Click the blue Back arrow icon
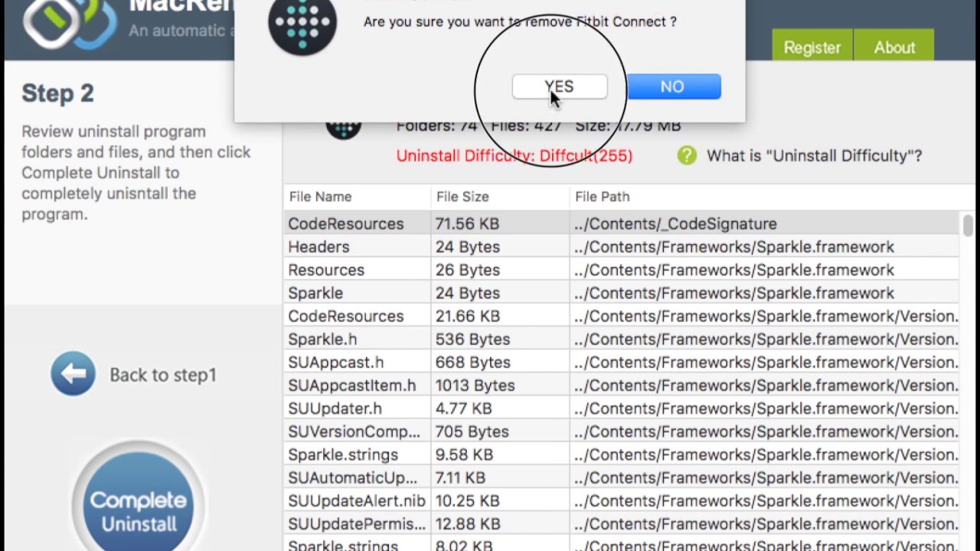Screen dimensions: 980x551 [73, 373]
